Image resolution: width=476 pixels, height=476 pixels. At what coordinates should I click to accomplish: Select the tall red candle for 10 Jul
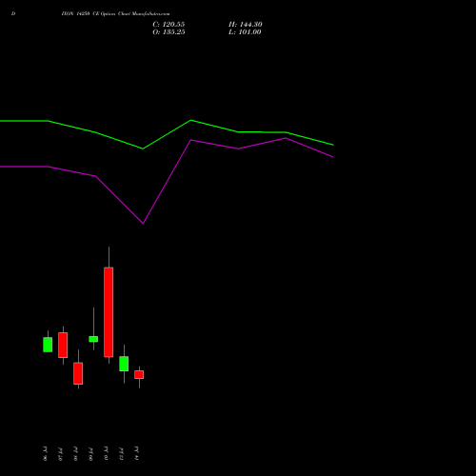click(x=109, y=312)
